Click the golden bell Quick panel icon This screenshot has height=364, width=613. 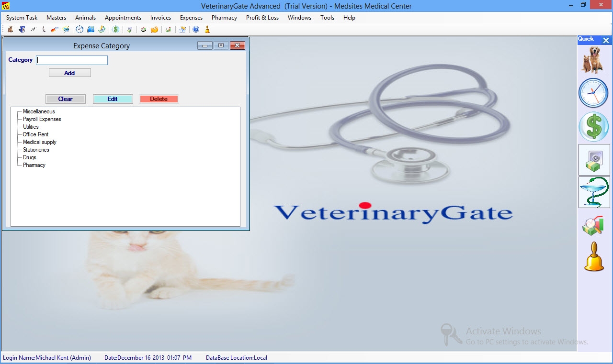[x=594, y=257]
